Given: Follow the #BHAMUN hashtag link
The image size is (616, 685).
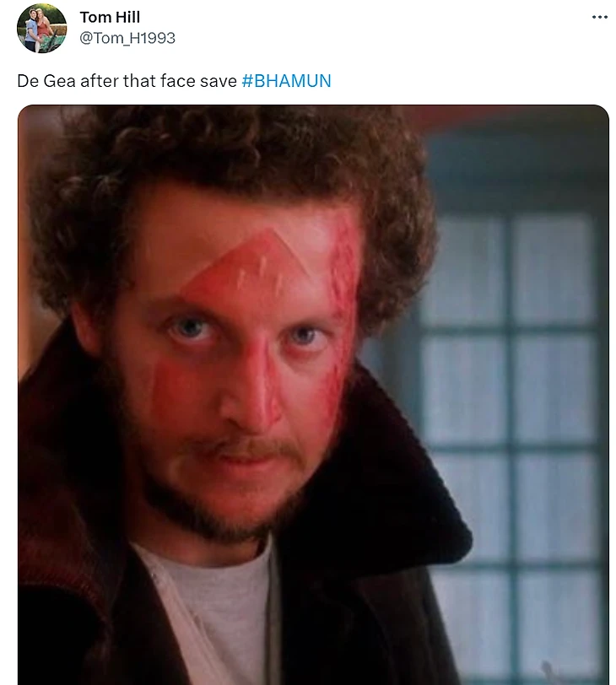Looking at the screenshot, I should coord(286,81).
